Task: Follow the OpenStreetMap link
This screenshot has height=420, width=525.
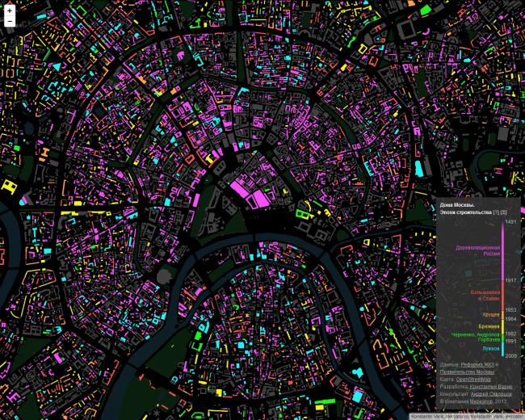Action: (x=473, y=380)
